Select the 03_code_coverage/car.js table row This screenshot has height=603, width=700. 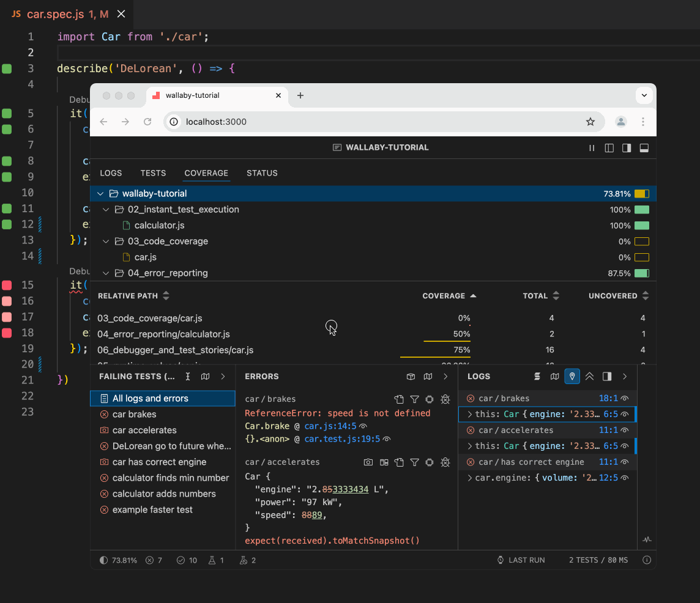(373, 318)
